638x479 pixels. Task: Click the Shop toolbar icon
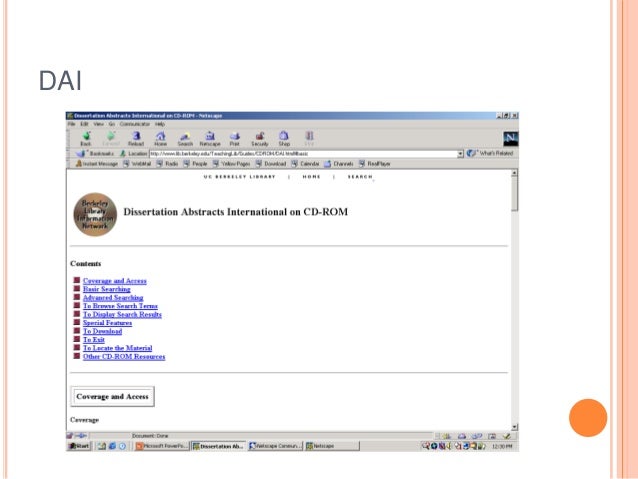tap(284, 139)
